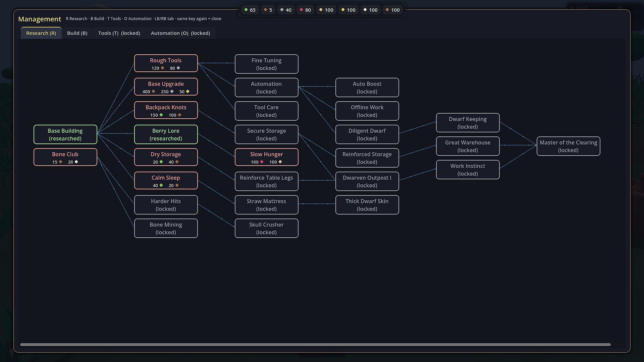
Task: Select the locked Automation (O) tab
Action: (180, 33)
